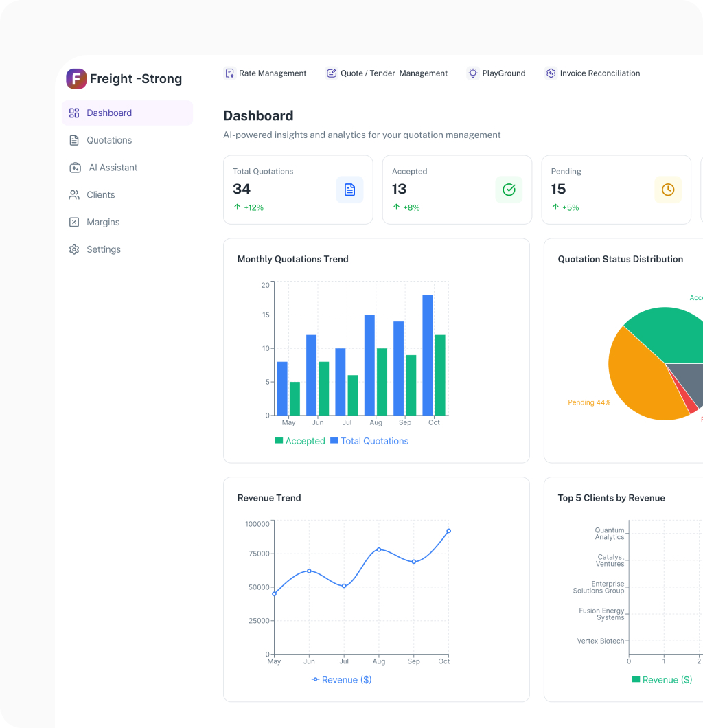The width and height of the screenshot is (703, 728).
Task: Switch to Quote / Tender Management
Action: tap(386, 73)
